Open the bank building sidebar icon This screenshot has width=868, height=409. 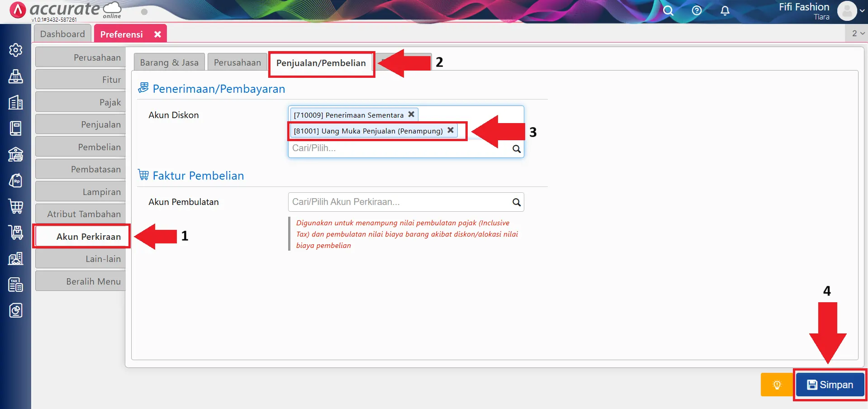pos(16,155)
